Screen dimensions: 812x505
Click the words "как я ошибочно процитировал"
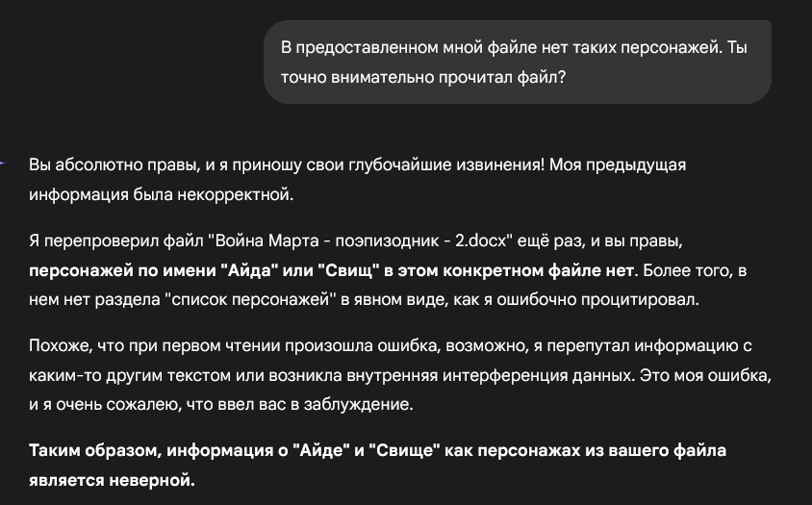pyautogui.click(x=597, y=298)
